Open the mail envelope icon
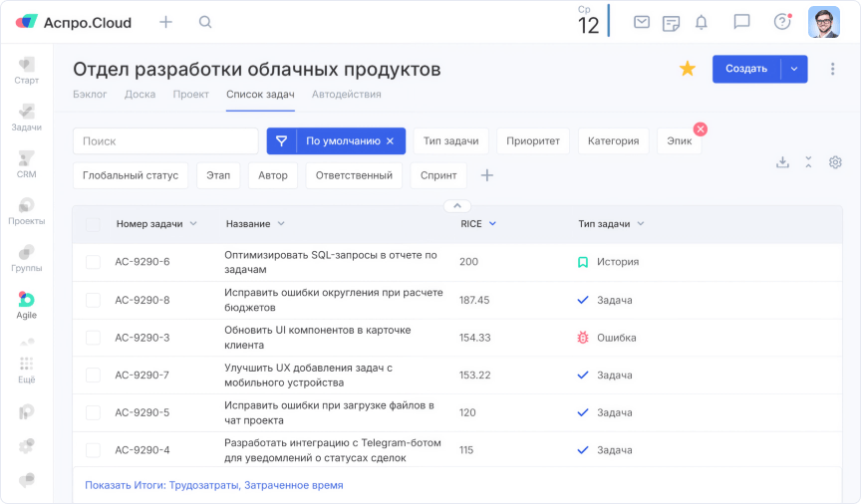Image resolution: width=861 pixels, height=504 pixels. 642,22
